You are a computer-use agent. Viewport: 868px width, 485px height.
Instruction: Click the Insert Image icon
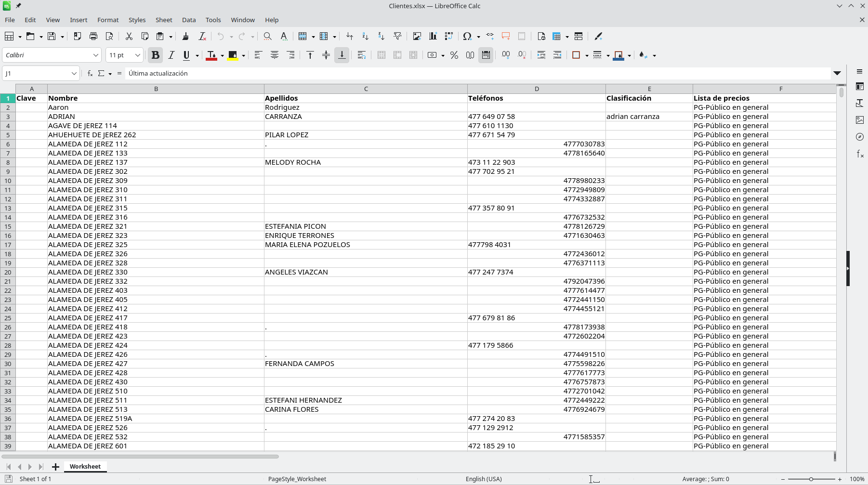click(x=417, y=36)
